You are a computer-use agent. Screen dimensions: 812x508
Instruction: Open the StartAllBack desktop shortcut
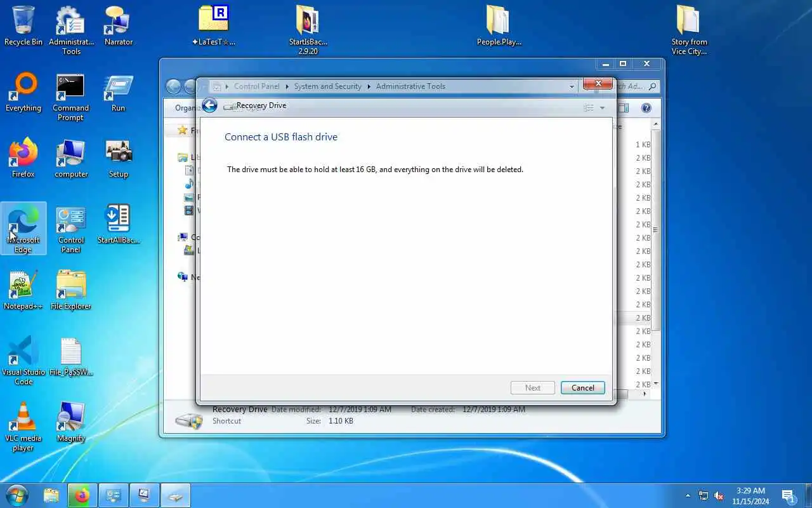[119, 225]
